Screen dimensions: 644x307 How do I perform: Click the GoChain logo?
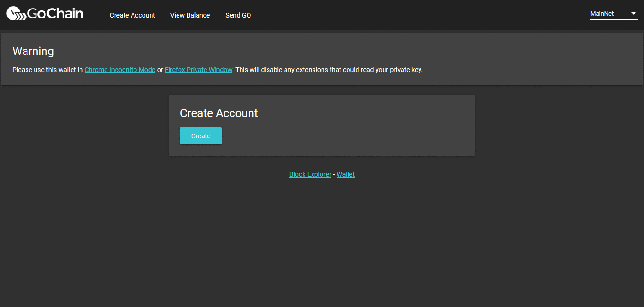click(x=45, y=14)
